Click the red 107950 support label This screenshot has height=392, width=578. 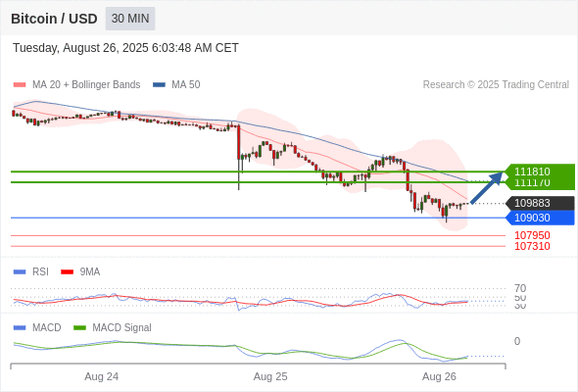[532, 235]
